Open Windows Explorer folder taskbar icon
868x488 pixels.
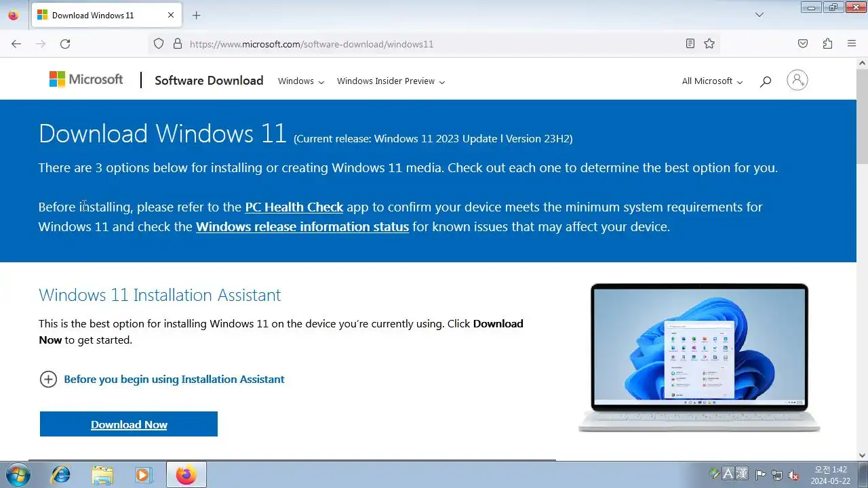click(x=102, y=474)
